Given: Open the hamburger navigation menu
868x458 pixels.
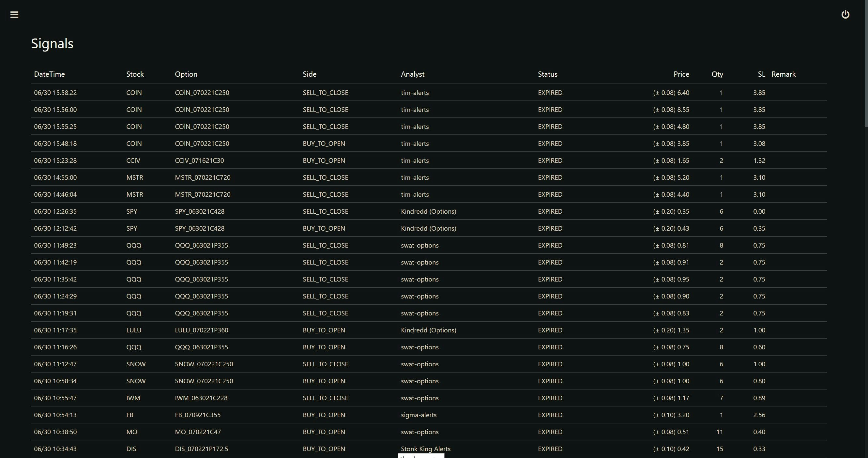Looking at the screenshot, I should 14,14.
